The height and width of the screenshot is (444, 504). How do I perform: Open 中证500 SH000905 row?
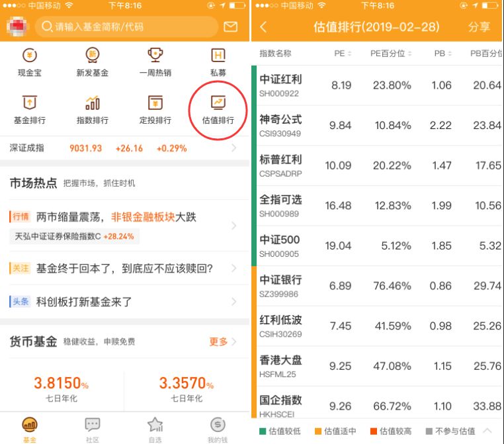click(x=378, y=245)
